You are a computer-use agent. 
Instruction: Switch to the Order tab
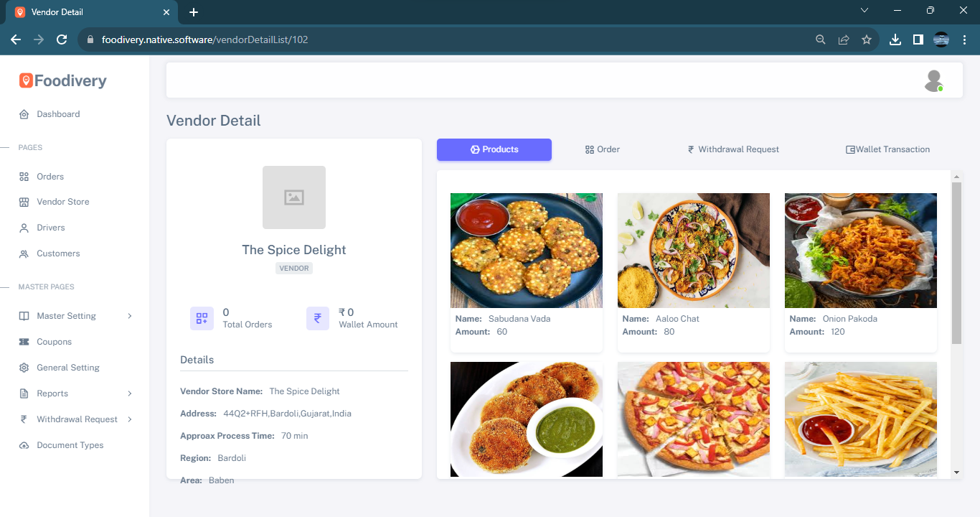pos(603,149)
